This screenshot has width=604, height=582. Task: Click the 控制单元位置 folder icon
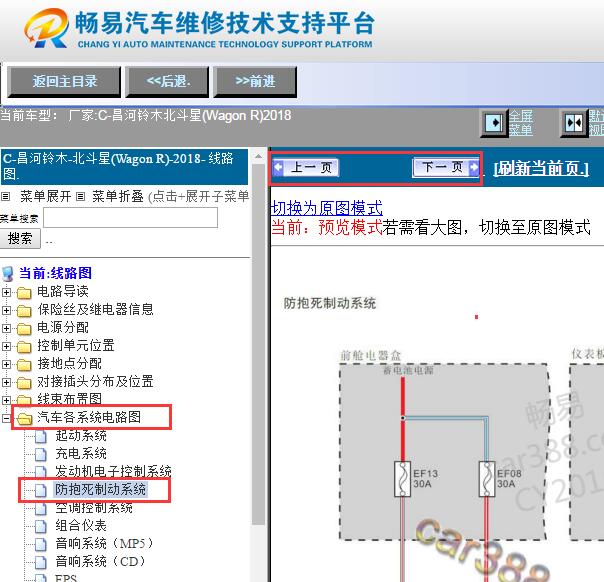[x=24, y=347]
